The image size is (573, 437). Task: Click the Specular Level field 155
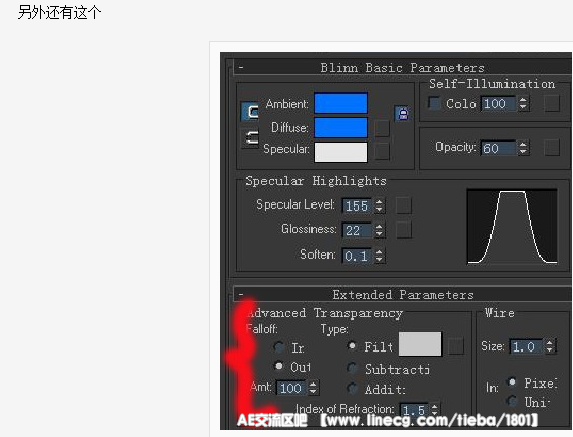pos(358,206)
